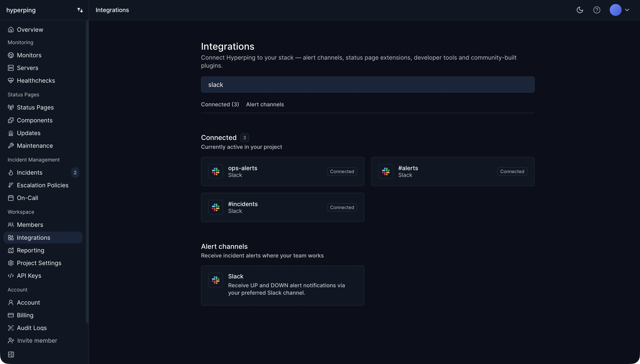This screenshot has width=640, height=364.
Task: Click Slack logo on #incidents card
Action: coord(215,207)
